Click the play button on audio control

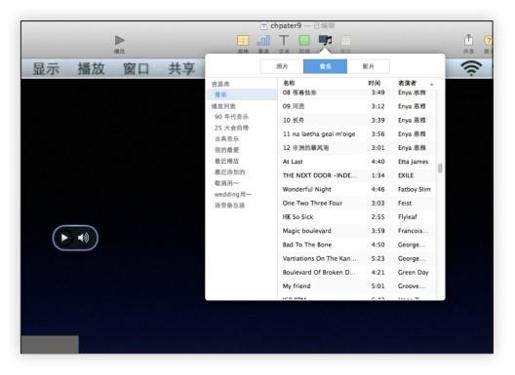64,238
